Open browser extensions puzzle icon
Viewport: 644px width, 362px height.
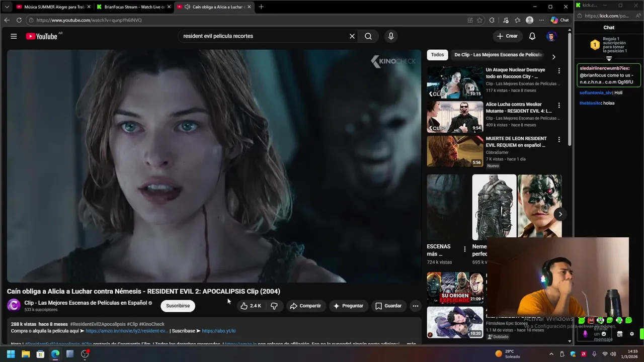pos(492,20)
